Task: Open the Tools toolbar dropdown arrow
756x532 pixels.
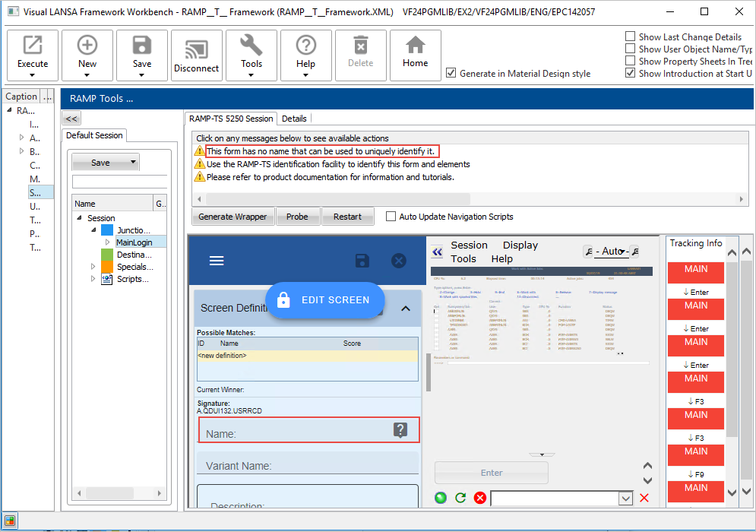Action: click(x=251, y=75)
